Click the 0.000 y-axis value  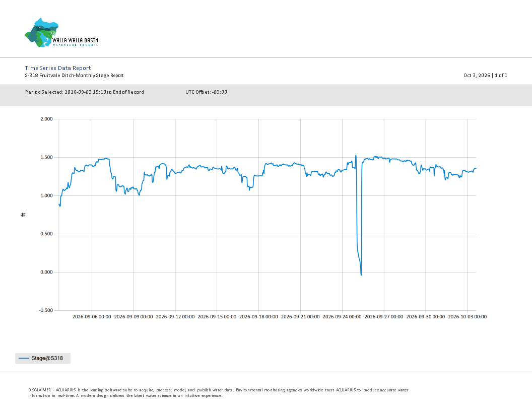coord(46,272)
